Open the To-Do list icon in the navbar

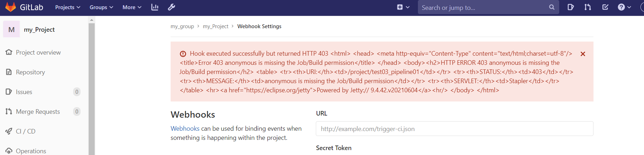coord(605,7)
